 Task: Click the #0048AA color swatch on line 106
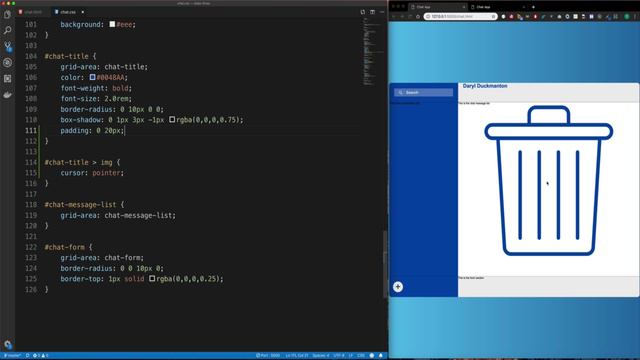tap(93, 77)
